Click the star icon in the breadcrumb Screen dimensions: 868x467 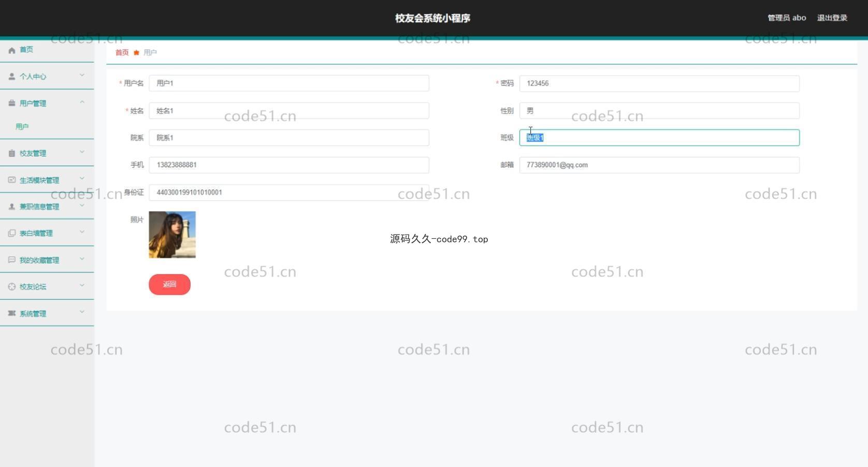point(136,52)
